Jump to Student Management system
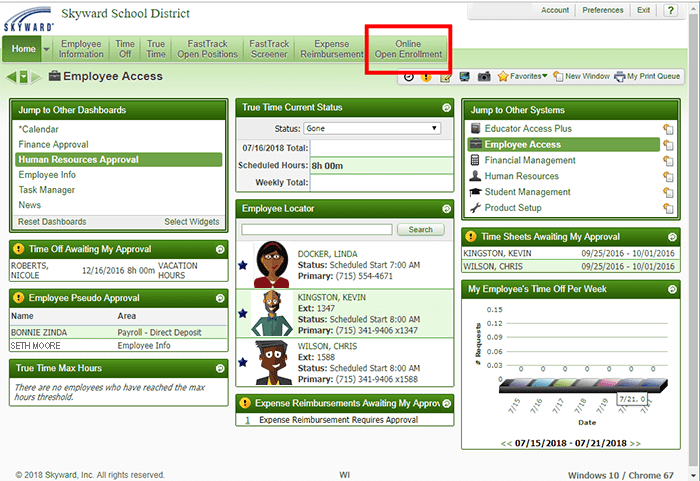The height and width of the screenshot is (481, 700). 527,192
